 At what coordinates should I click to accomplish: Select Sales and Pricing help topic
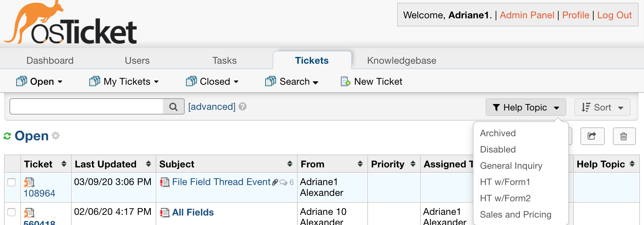[515, 214]
